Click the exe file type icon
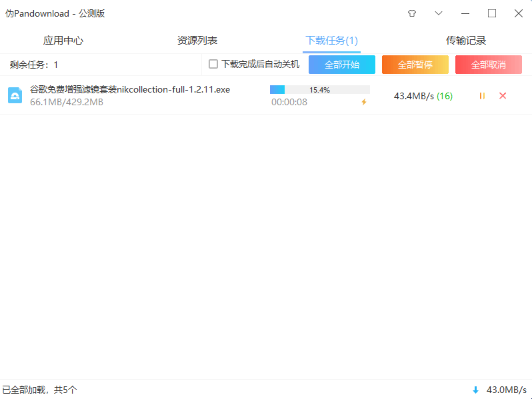This screenshot has height=399, width=532. (x=15, y=95)
